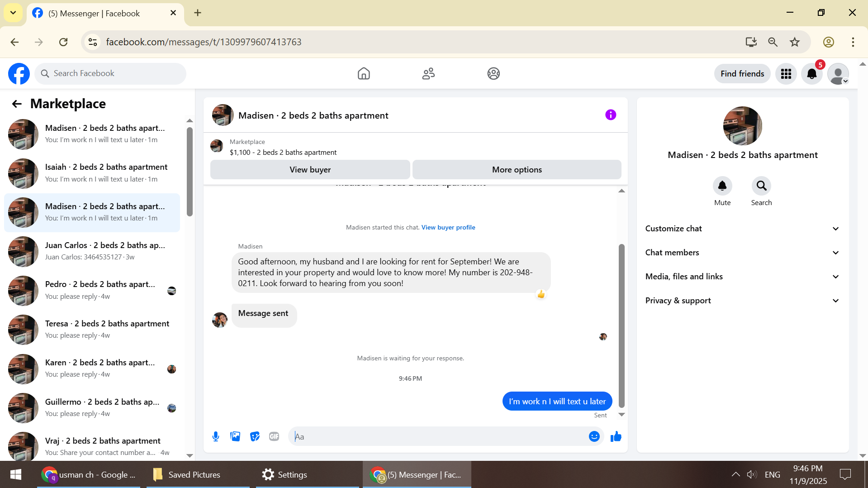Open Chrome three-dot menu
868x488 pixels.
[853, 42]
